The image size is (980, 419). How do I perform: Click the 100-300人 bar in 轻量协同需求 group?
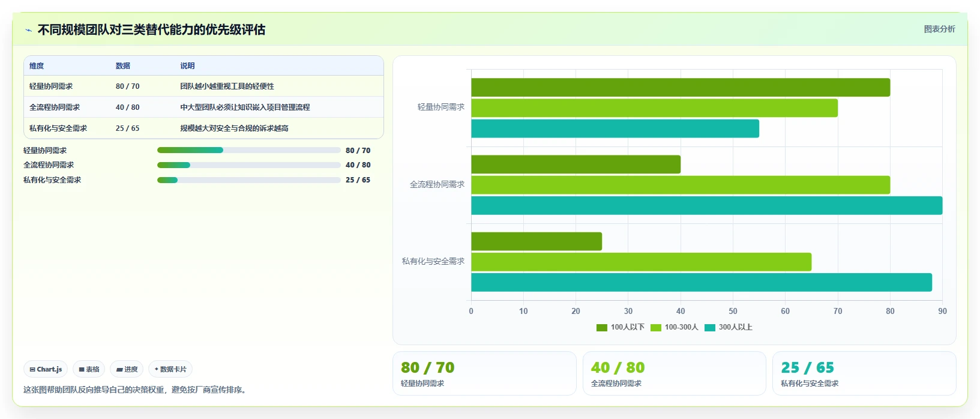point(654,108)
